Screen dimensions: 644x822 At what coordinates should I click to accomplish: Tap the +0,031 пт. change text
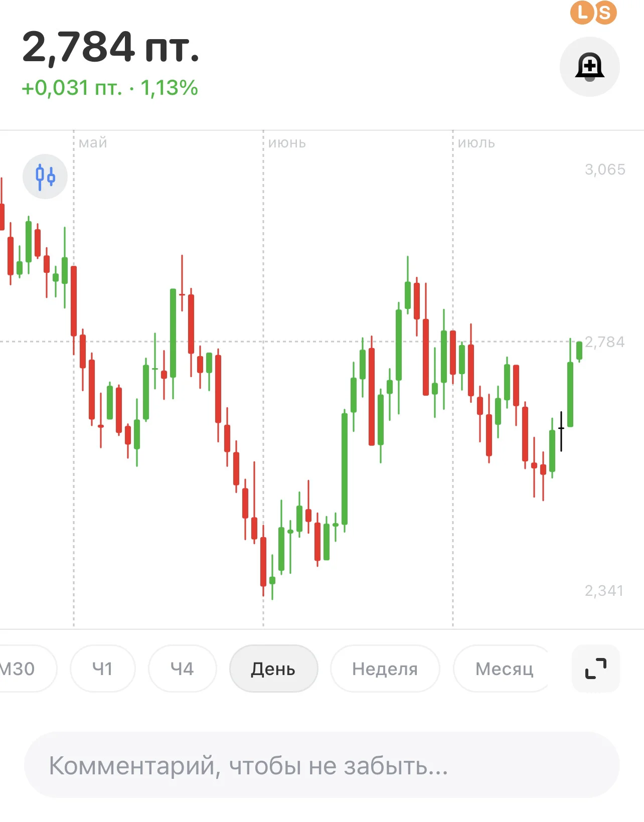72,88
